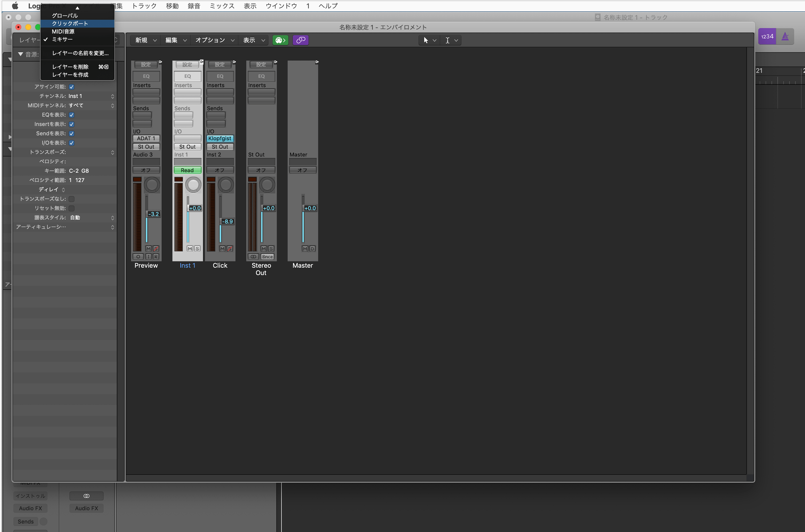Viewport: 805px width, 532px height.
Task: Click the purple 1234 count-in button
Action: [767, 36]
